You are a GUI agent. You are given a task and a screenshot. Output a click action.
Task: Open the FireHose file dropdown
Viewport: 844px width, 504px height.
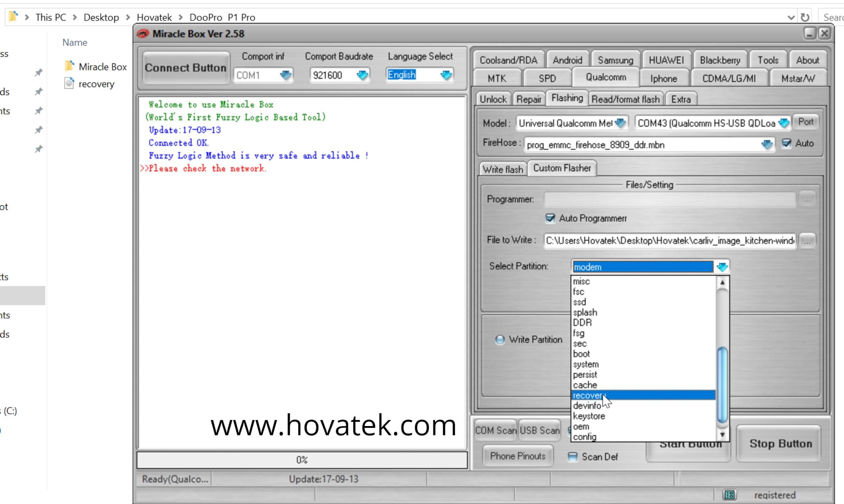click(767, 145)
